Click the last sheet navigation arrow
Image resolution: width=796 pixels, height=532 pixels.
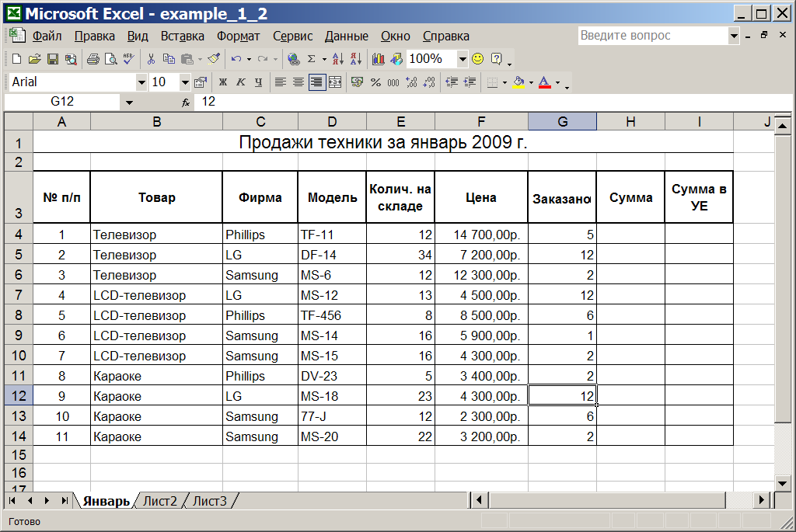(65, 501)
